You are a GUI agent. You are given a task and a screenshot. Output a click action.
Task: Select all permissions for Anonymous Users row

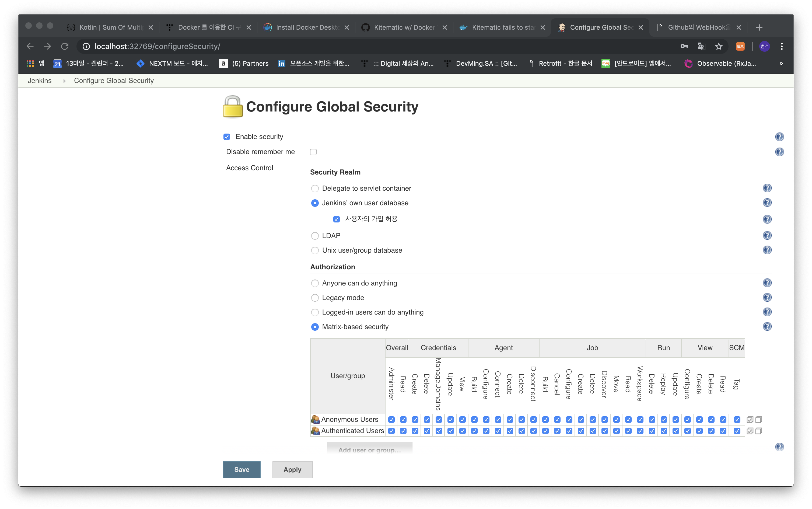(750, 420)
